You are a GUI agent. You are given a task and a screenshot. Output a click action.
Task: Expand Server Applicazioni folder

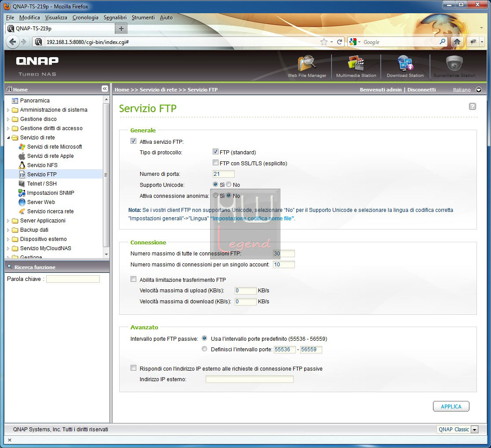[x=8, y=221]
